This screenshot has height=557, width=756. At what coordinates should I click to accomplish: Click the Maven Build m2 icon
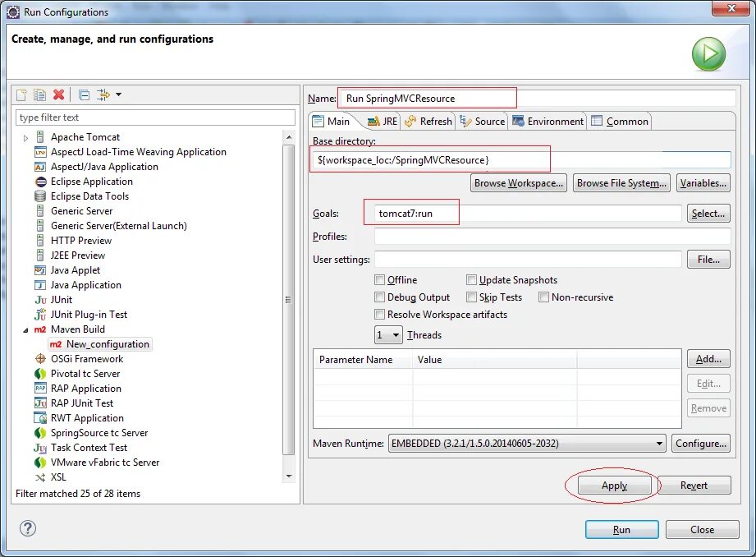[x=40, y=329]
